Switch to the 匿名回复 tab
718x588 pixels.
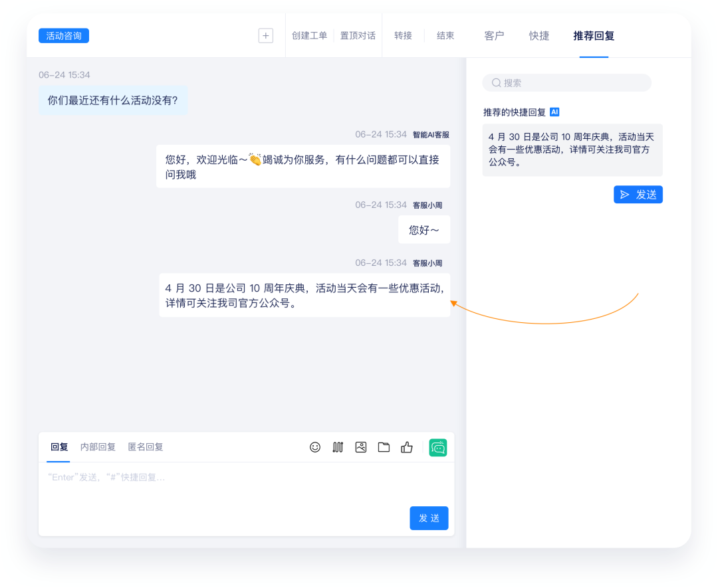click(x=145, y=446)
